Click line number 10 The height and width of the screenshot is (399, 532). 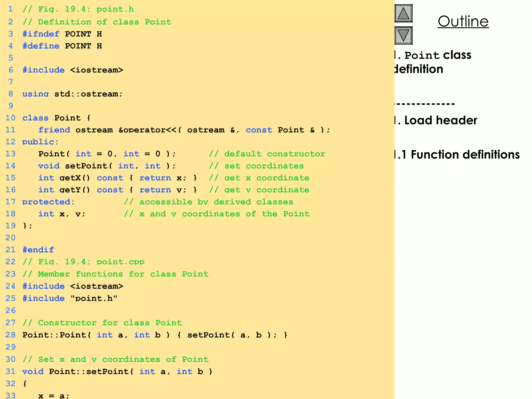pos(10,118)
